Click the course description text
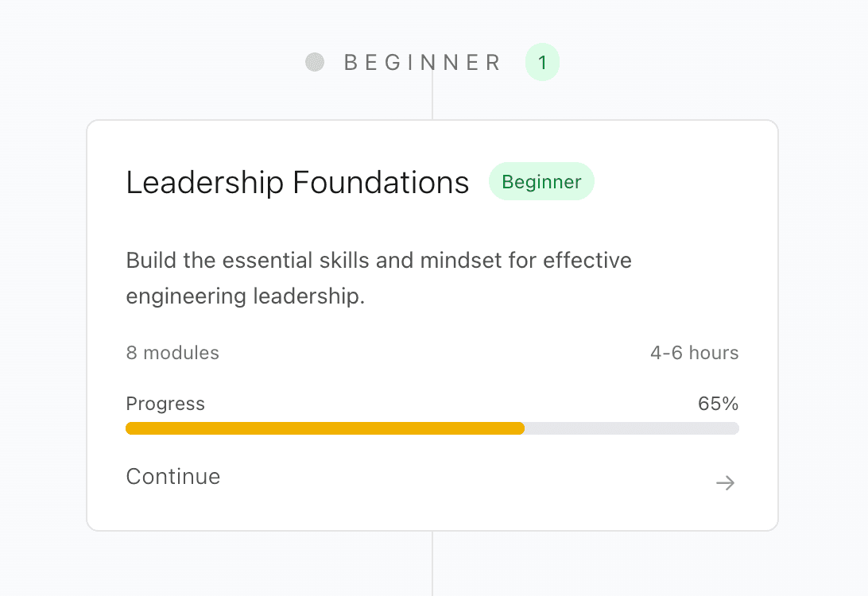868x596 pixels. coord(378,278)
